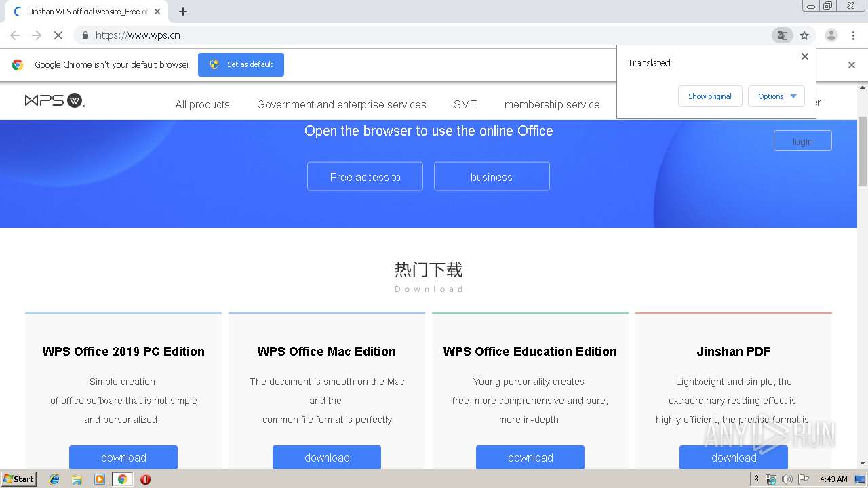Screen dimensions: 868x488
Task: Open Action Center flag tray icon
Action: pos(803,479)
